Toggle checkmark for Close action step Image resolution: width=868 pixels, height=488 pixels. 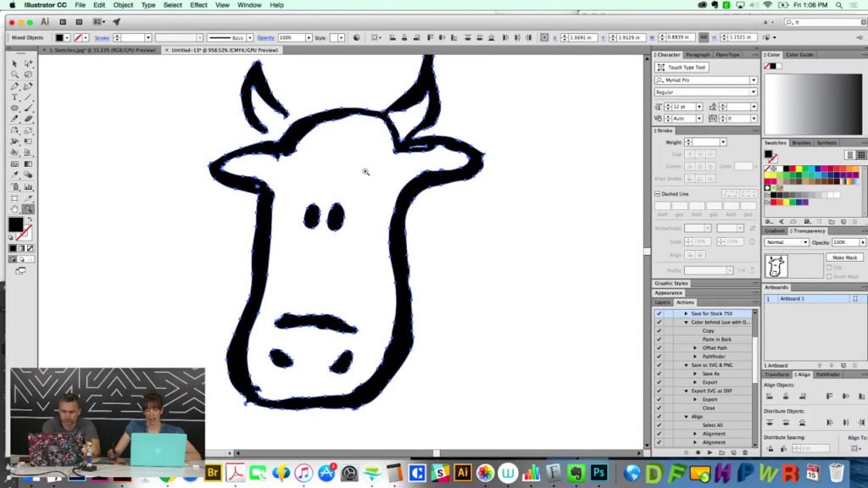click(659, 408)
